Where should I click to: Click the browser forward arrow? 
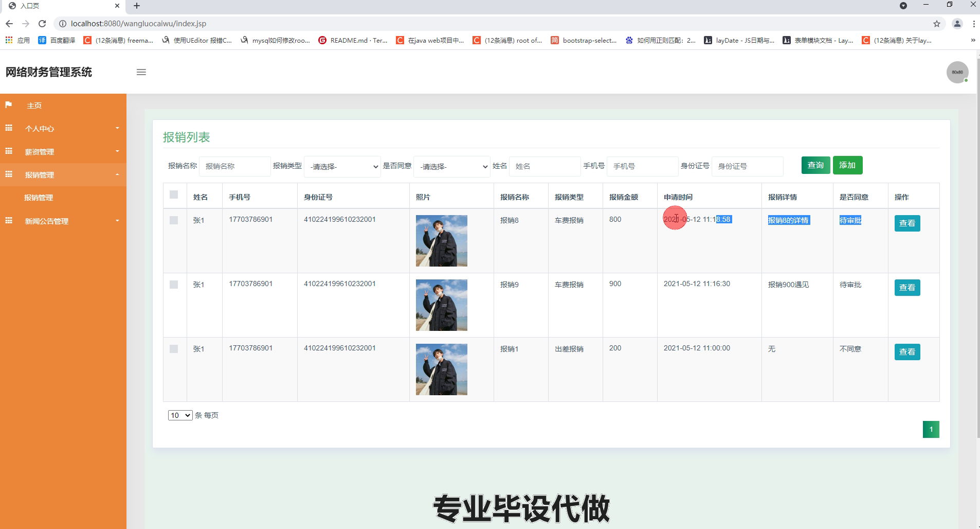[x=26, y=24]
